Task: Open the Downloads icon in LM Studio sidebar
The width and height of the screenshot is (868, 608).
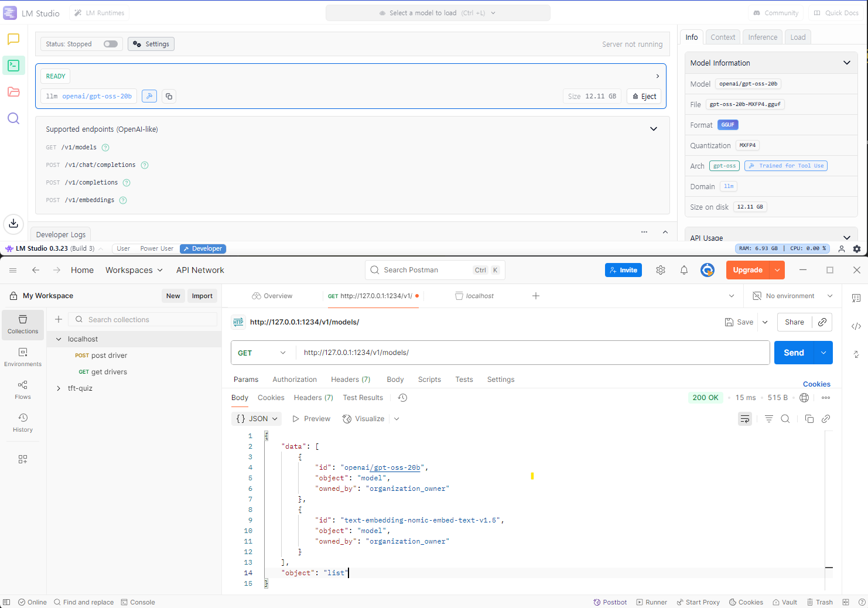Action: tap(13, 223)
